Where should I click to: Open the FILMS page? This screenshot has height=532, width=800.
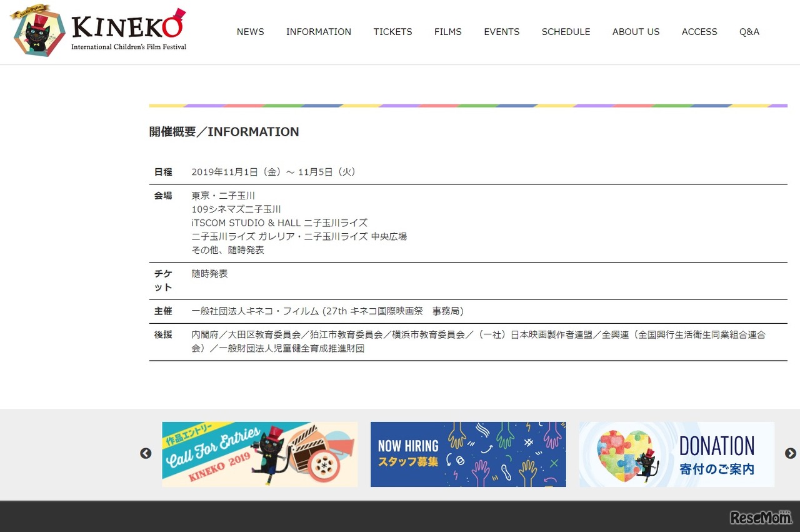pos(448,32)
